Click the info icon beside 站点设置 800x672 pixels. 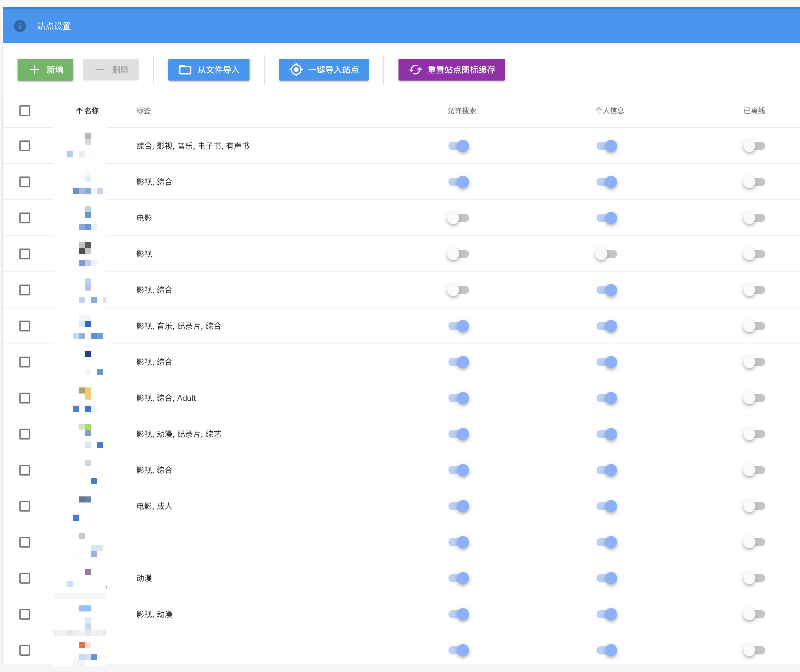pyautogui.click(x=20, y=26)
